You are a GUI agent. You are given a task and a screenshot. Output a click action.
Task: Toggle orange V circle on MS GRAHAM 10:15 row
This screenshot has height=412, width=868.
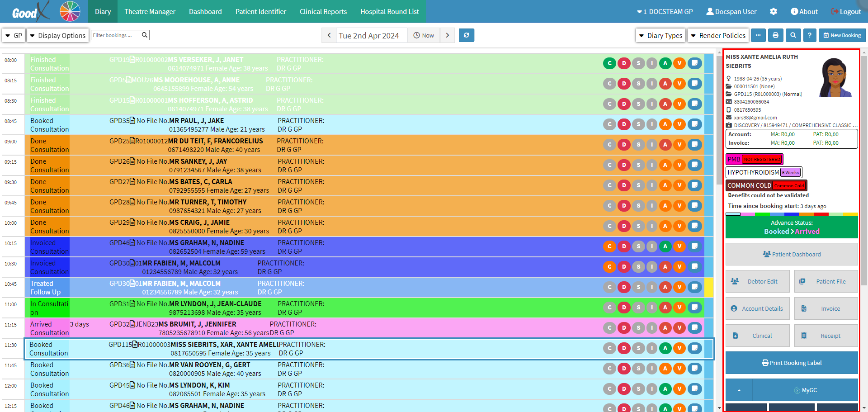coord(679,246)
